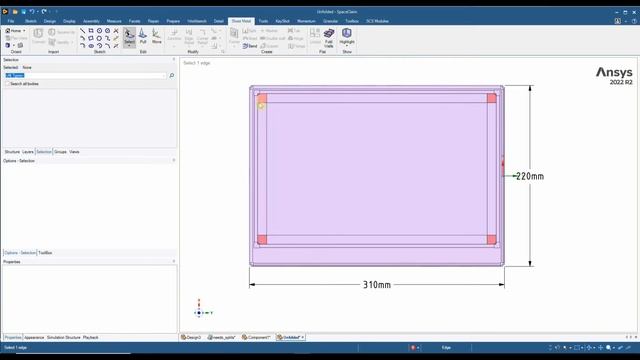Click the Corner Relief tool
Viewport: 640px width, 360px height.
click(202, 36)
